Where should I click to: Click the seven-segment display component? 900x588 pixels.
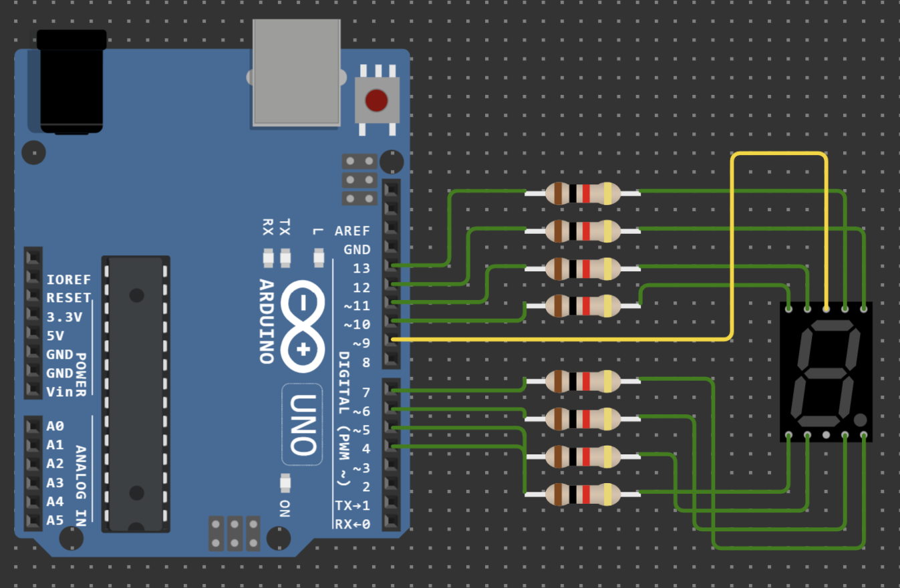click(826, 372)
